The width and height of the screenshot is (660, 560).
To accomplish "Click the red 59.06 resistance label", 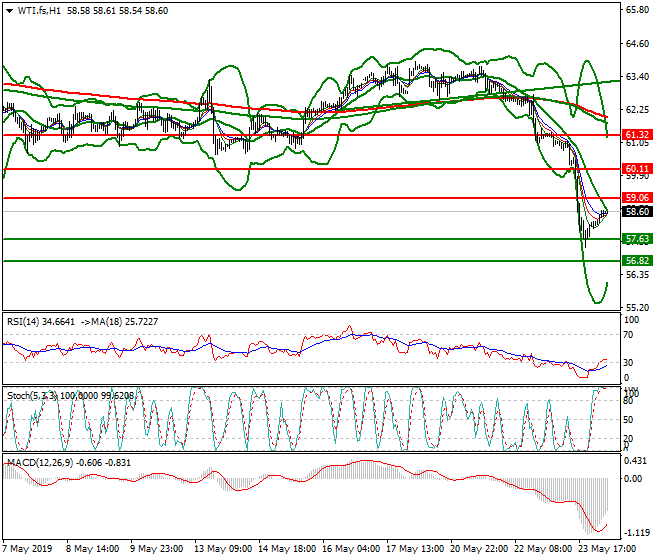I will point(637,197).
